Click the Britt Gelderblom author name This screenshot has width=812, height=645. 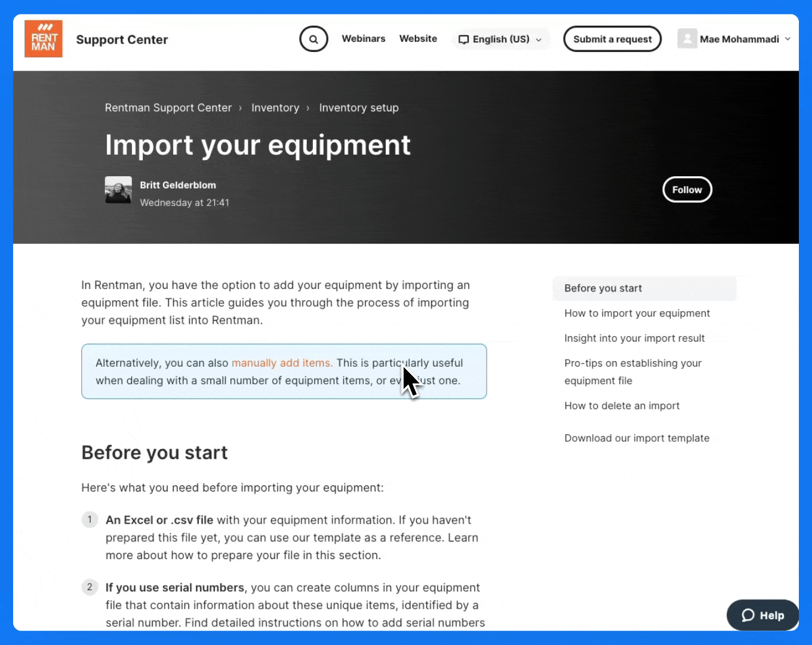point(178,185)
